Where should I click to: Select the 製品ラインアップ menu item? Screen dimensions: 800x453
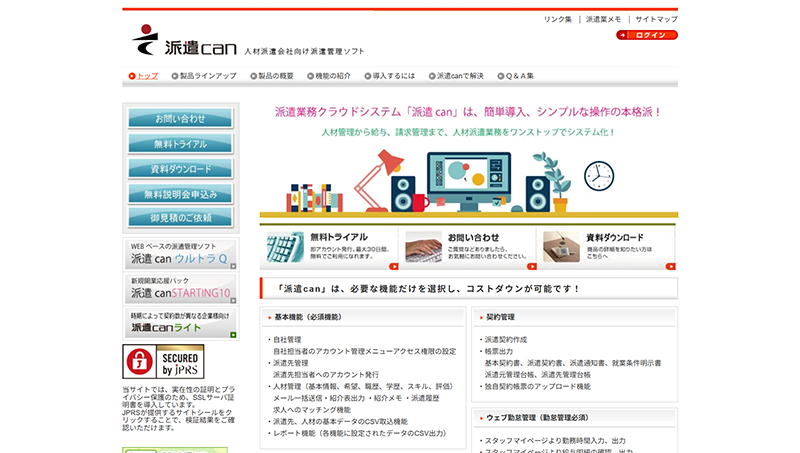point(204,76)
